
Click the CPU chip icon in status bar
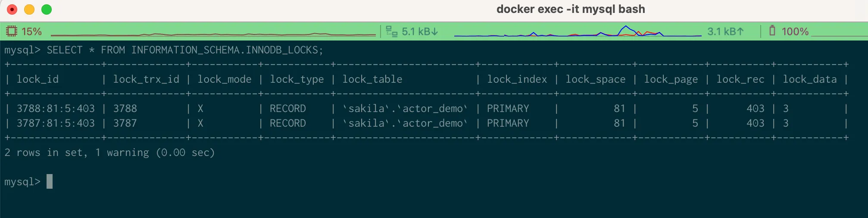point(12,31)
